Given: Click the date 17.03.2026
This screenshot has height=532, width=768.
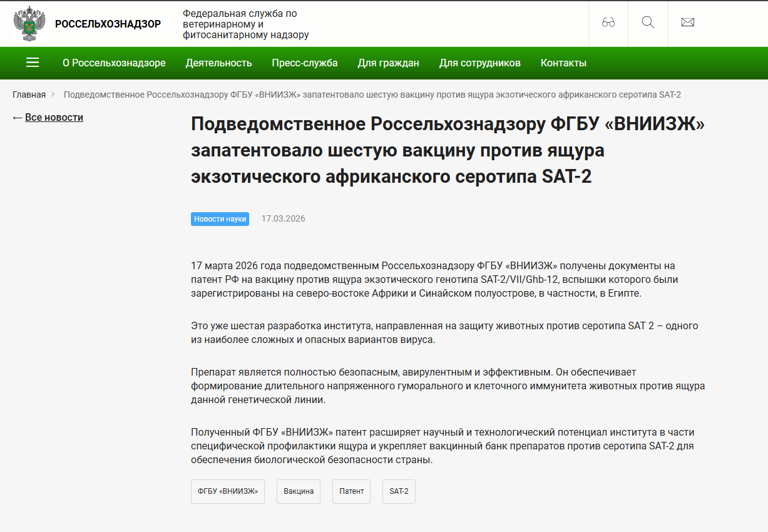Looking at the screenshot, I should point(284,219).
